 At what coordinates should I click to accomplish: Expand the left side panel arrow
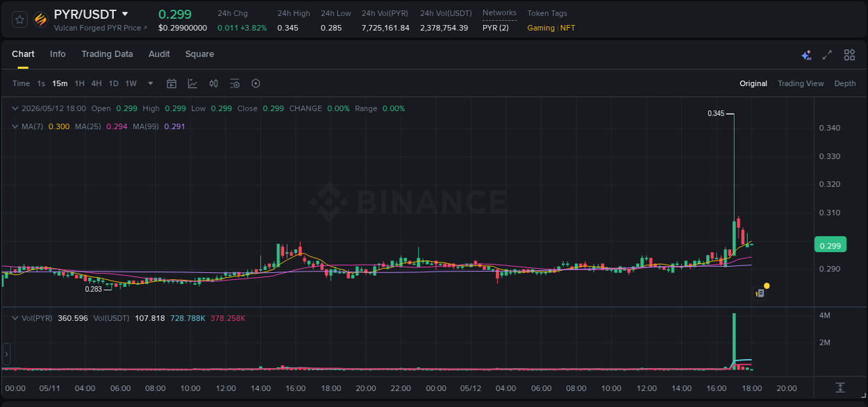pos(6,354)
